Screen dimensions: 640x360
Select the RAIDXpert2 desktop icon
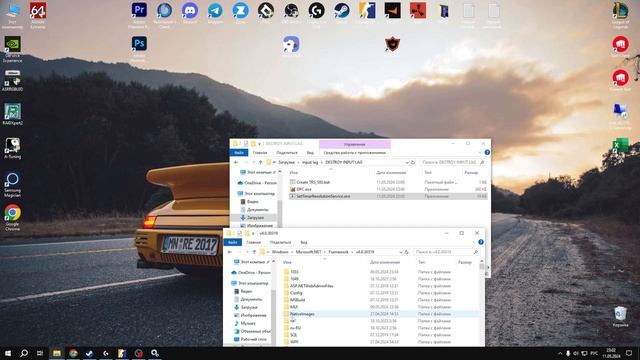tap(12, 114)
